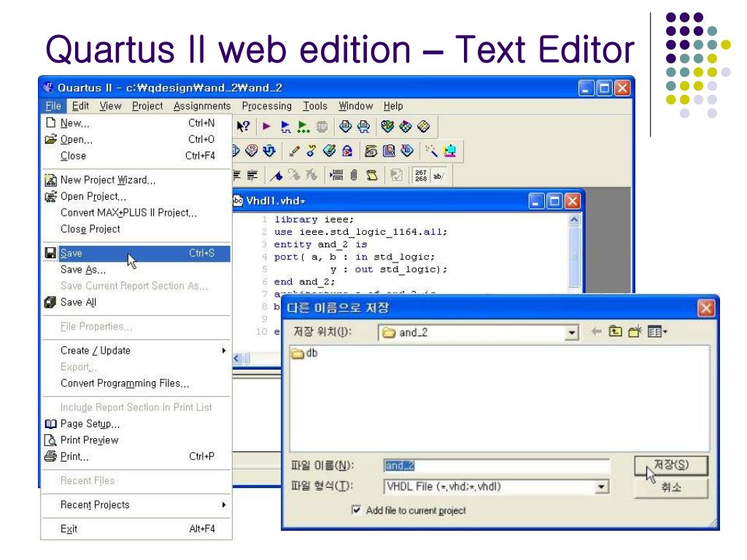Click the green arrow with dots icon
Image resolution: width=747 pixels, height=560 pixels.
[303, 127]
